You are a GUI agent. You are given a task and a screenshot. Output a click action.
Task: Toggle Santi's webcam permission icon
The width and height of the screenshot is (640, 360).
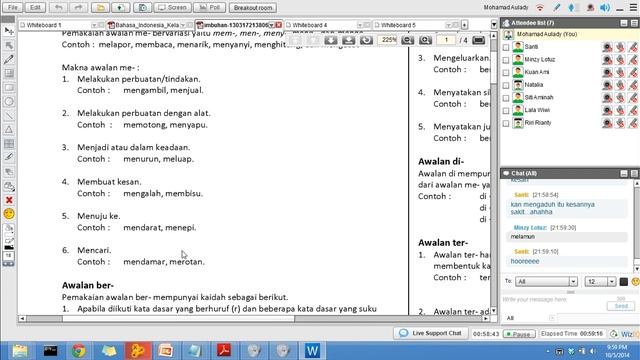point(607,47)
